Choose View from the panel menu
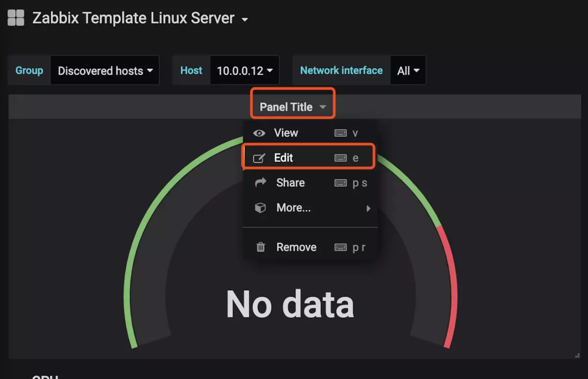The height and width of the screenshot is (379, 588). point(310,133)
